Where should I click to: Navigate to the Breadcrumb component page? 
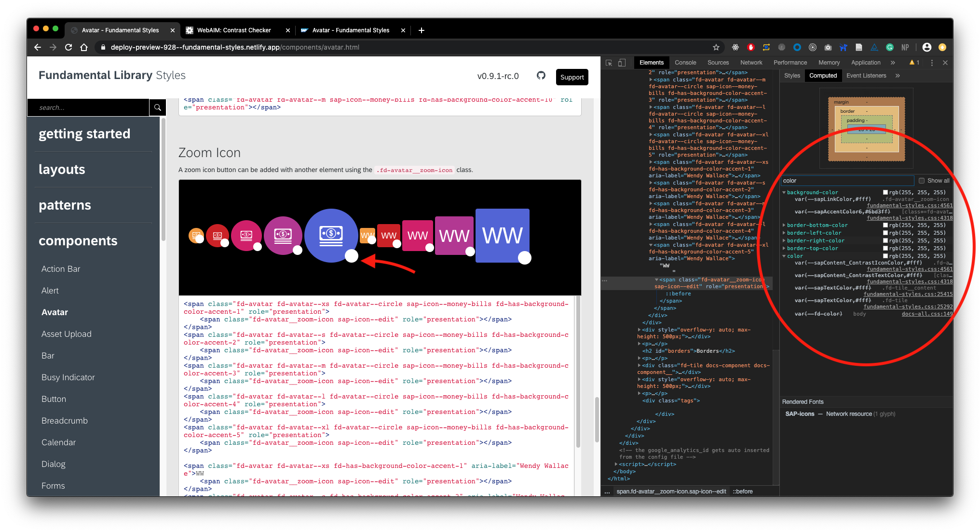[x=65, y=421]
